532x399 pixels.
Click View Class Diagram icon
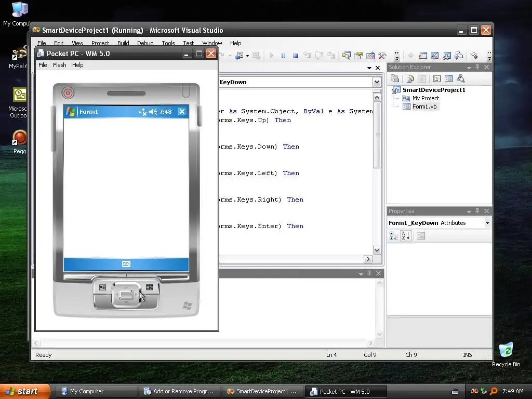pyautogui.click(x=460, y=79)
